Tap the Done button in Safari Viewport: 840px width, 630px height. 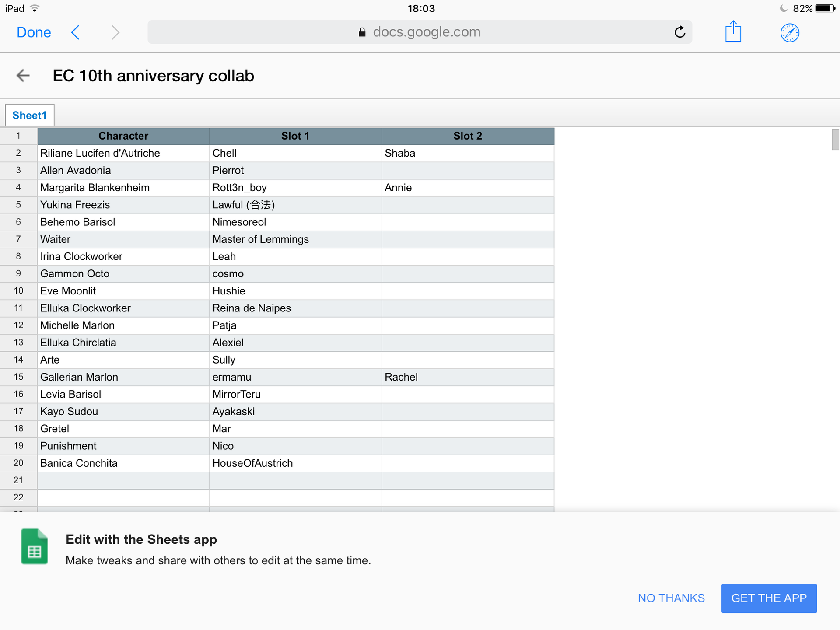[34, 32]
